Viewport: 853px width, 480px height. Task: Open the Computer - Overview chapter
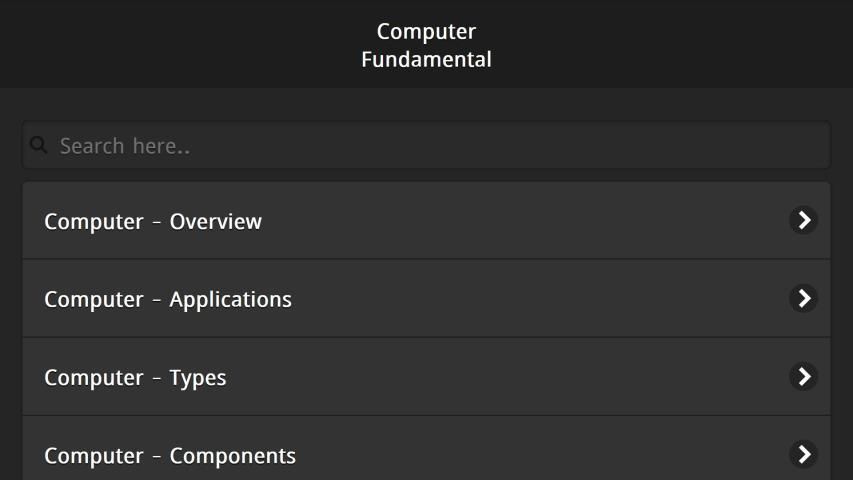click(x=153, y=222)
